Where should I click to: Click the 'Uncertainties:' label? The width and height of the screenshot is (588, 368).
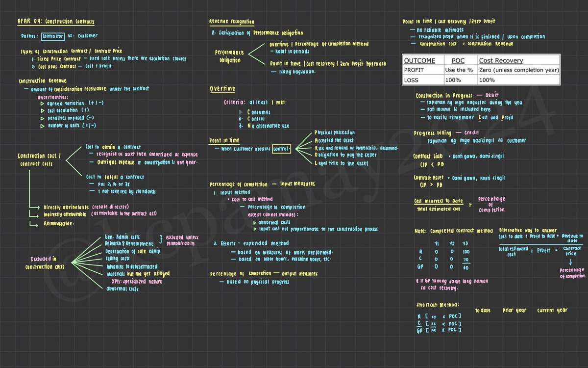[x=53, y=97]
